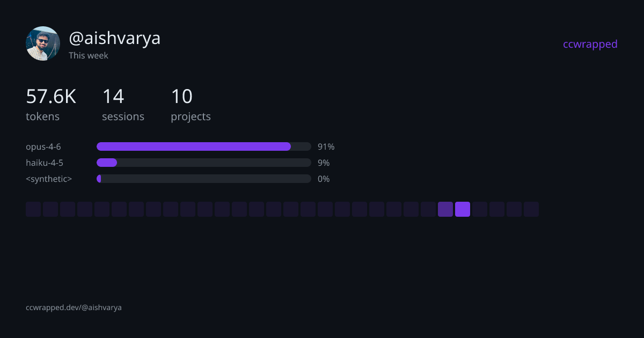Click the aishvarya profile avatar photo
Image resolution: width=644 pixels, height=338 pixels.
pos(43,43)
